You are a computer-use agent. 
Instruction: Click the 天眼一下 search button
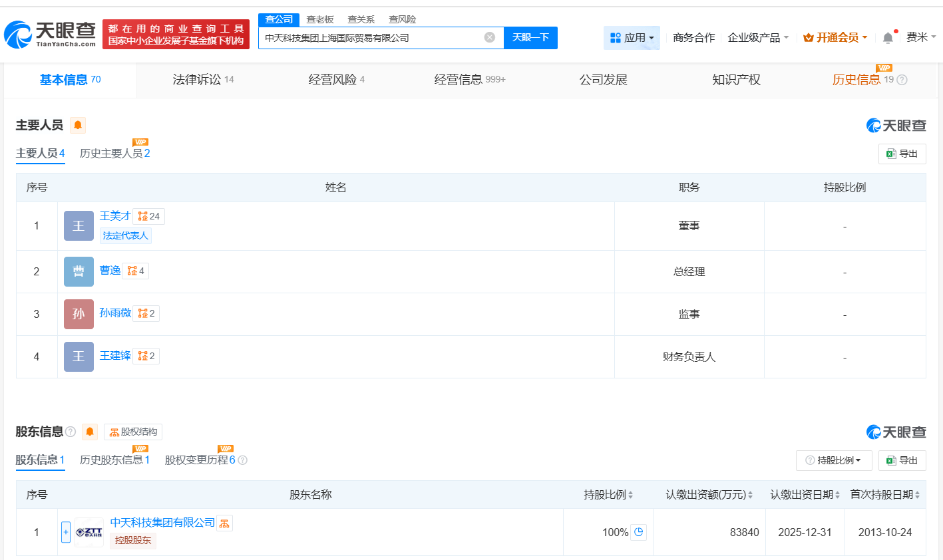pos(530,37)
